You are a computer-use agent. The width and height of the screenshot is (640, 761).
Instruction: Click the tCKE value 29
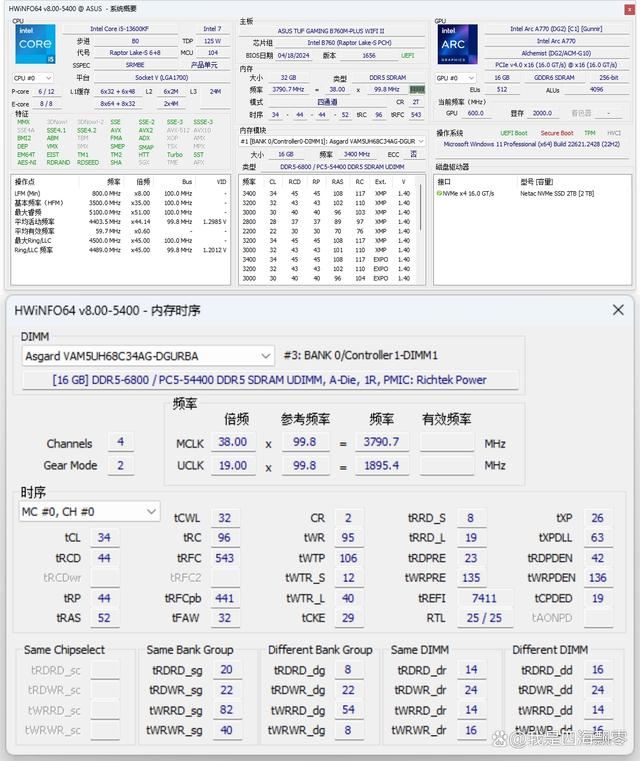coord(348,618)
